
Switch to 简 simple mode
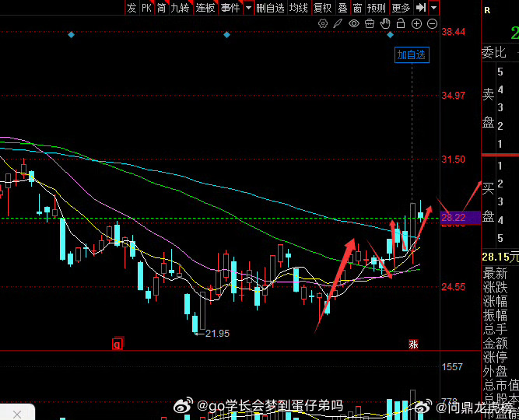coord(162,7)
